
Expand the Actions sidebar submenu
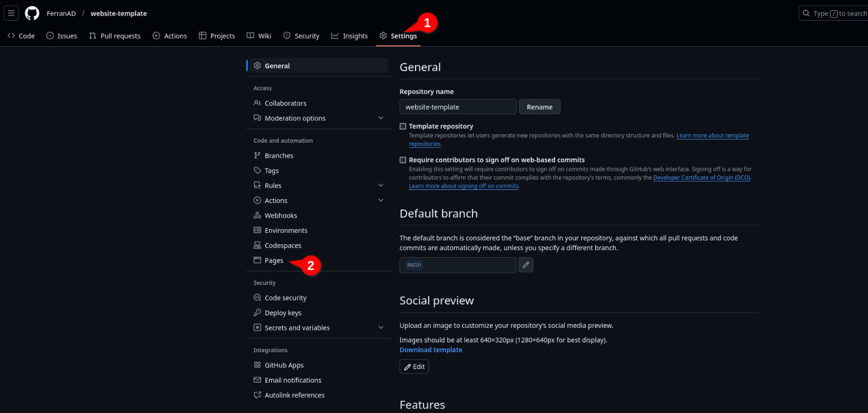[381, 200]
